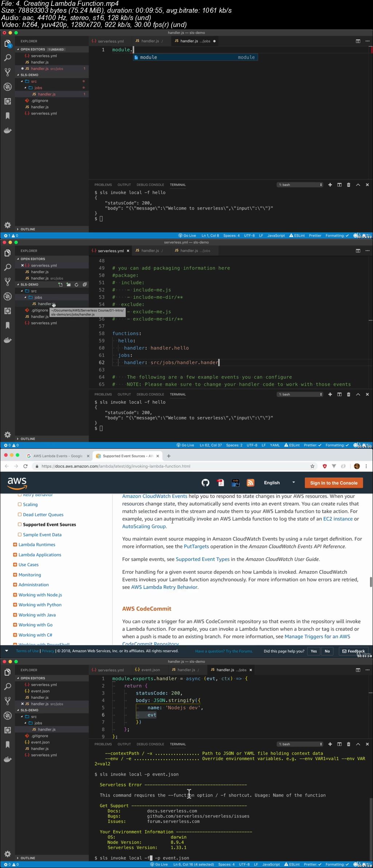This screenshot has height=868, width=373.
Task: Click Dead Letter Queues box in AWS sidebar
Action: pos(20,514)
